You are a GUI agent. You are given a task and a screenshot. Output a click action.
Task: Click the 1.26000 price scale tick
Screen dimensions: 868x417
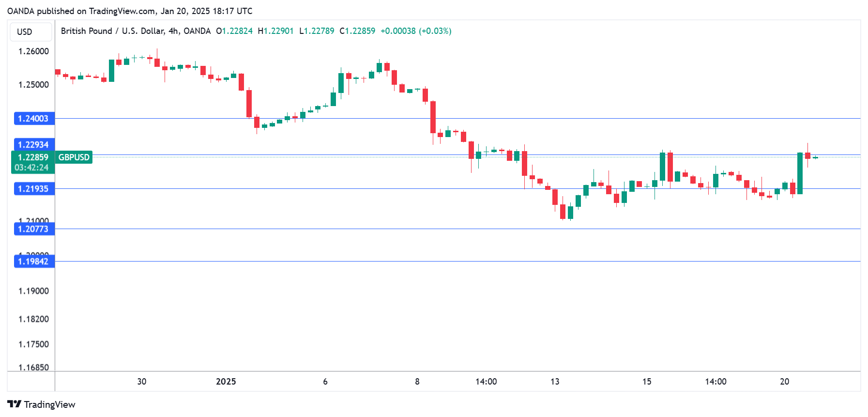(33, 51)
